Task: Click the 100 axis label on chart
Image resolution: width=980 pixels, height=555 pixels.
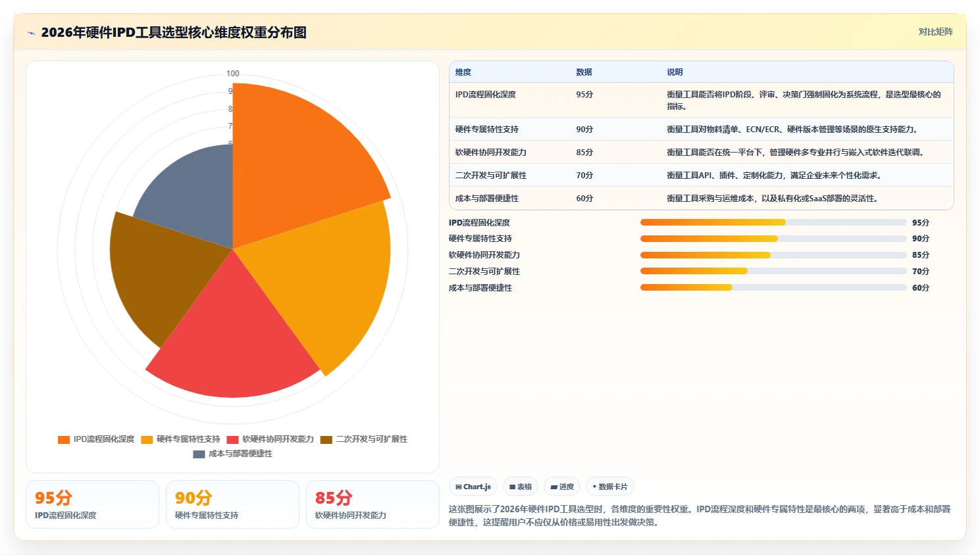Action: tap(232, 74)
